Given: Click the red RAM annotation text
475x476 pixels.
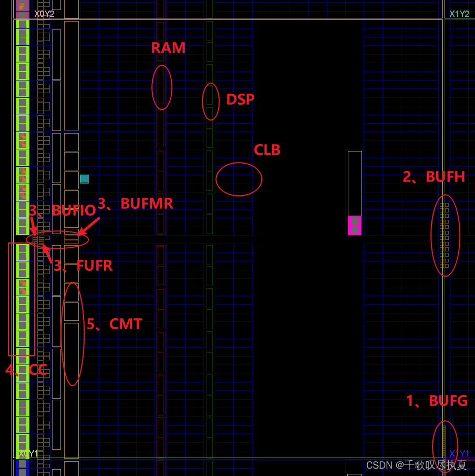Looking at the screenshot, I should tap(168, 48).
